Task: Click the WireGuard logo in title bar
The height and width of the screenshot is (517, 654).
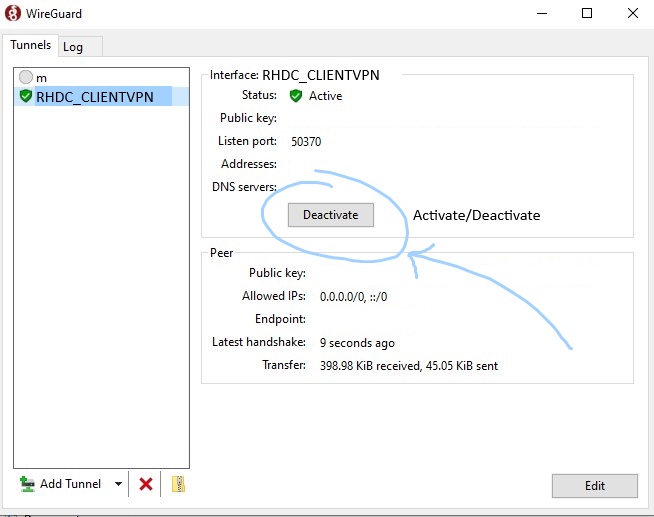Action: (x=13, y=13)
